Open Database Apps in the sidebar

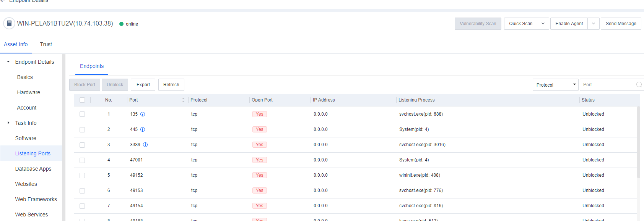click(x=33, y=169)
